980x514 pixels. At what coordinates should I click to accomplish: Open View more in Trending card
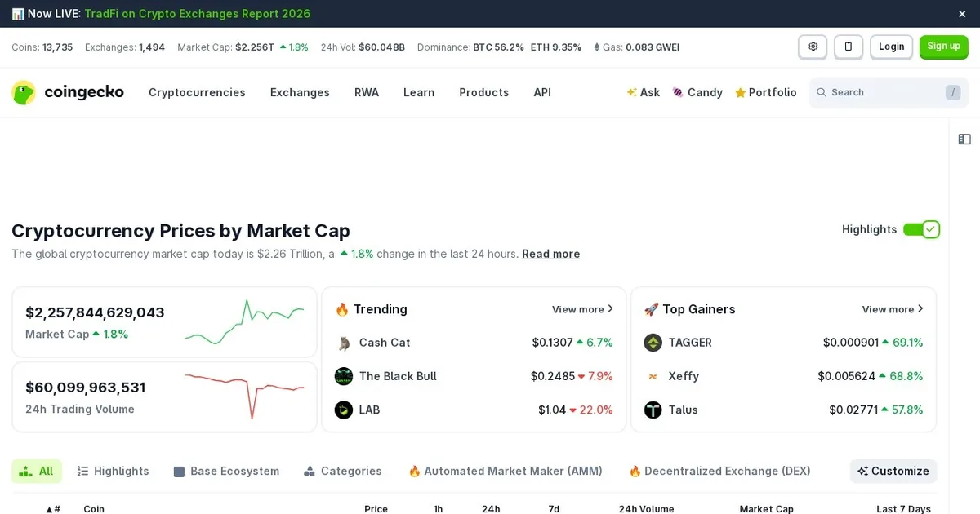click(583, 309)
